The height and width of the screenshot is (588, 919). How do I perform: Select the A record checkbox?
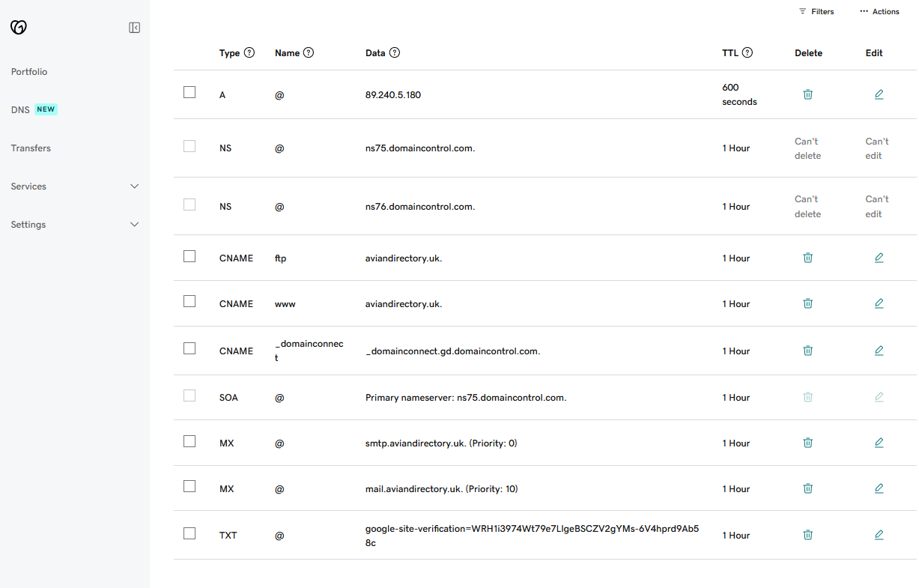click(189, 92)
